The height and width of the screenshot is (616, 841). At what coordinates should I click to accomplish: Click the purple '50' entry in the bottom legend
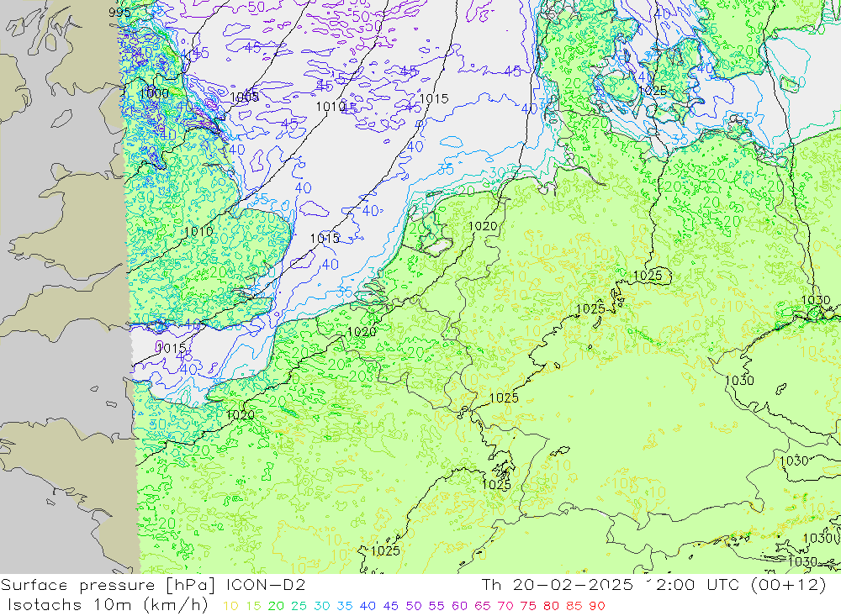(414, 607)
